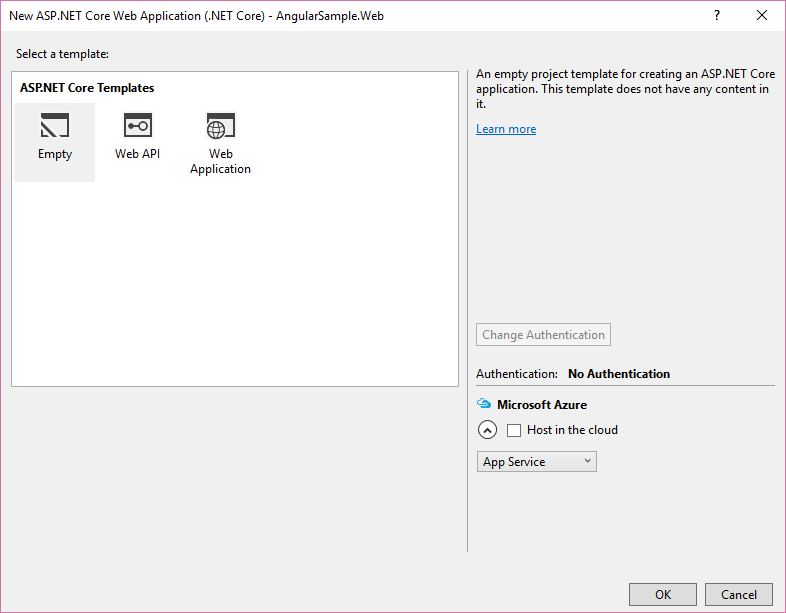Click the 'Select a template:' label
The image size is (786, 613).
coord(62,54)
